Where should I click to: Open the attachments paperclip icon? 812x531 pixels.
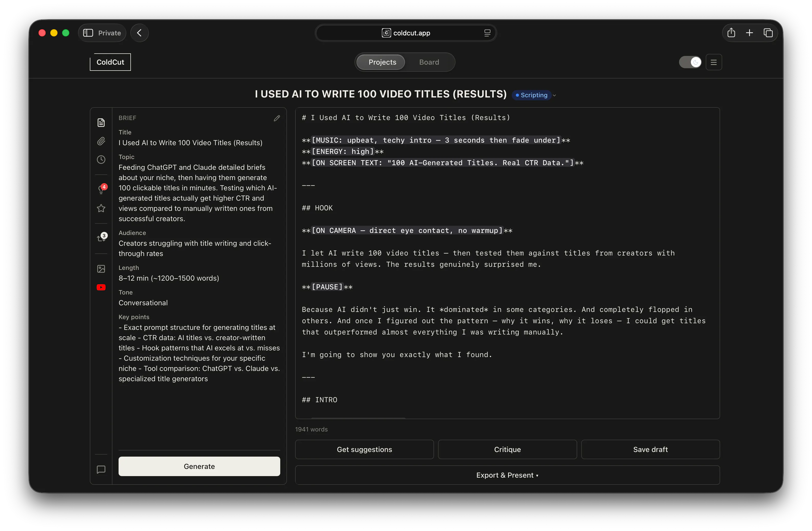point(101,141)
